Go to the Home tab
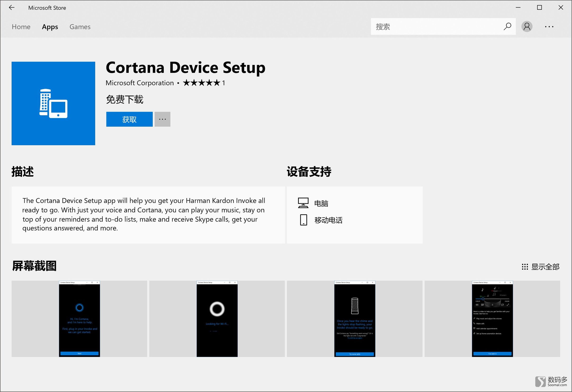 (21, 27)
